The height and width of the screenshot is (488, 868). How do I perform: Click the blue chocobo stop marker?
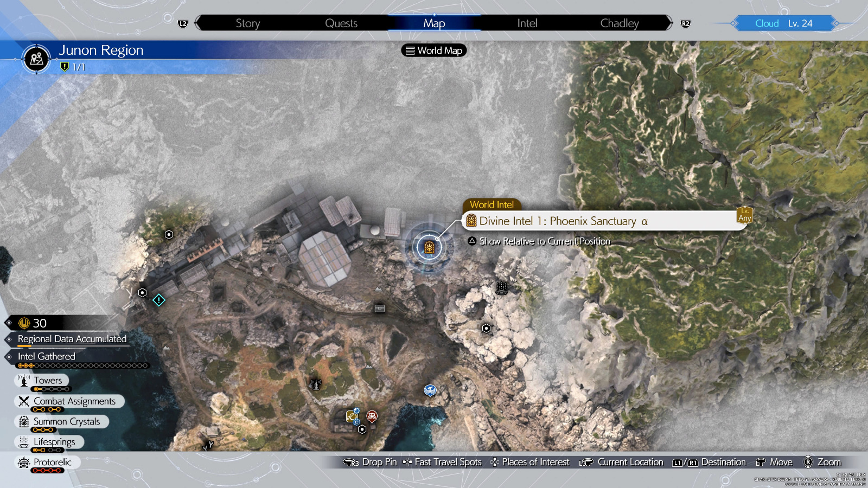point(430,390)
